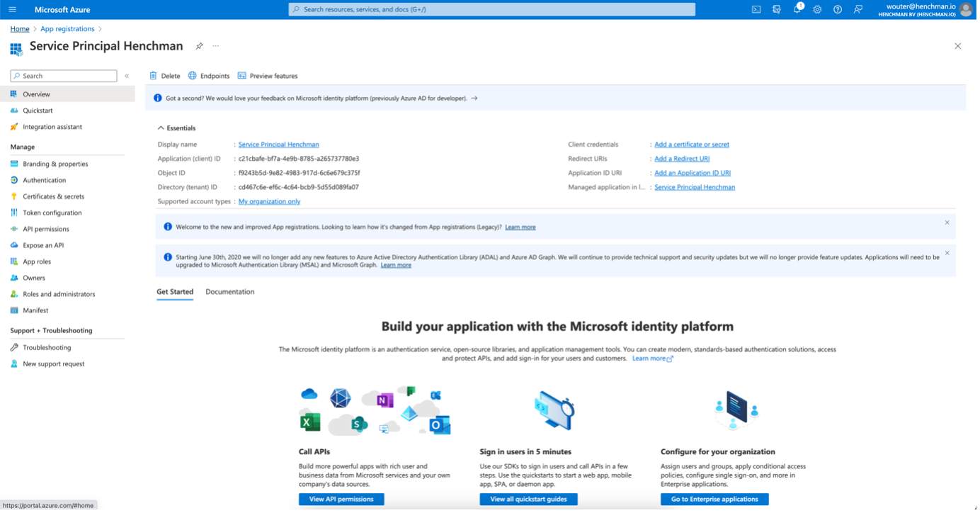980x513 pixels.
Task: Click the Sign in users illustration
Action: click(556, 412)
